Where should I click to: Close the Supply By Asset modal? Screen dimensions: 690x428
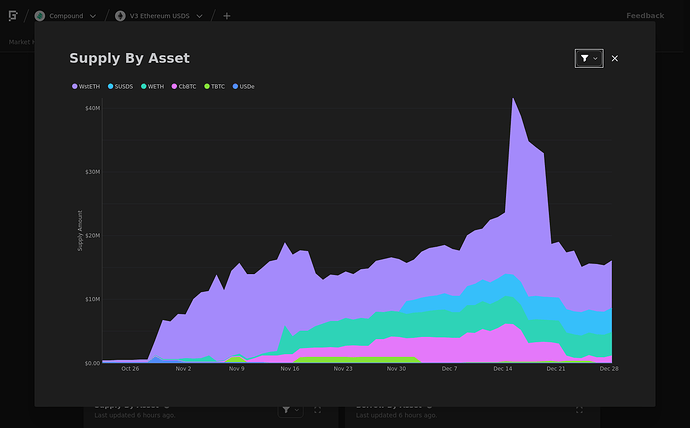(x=615, y=59)
